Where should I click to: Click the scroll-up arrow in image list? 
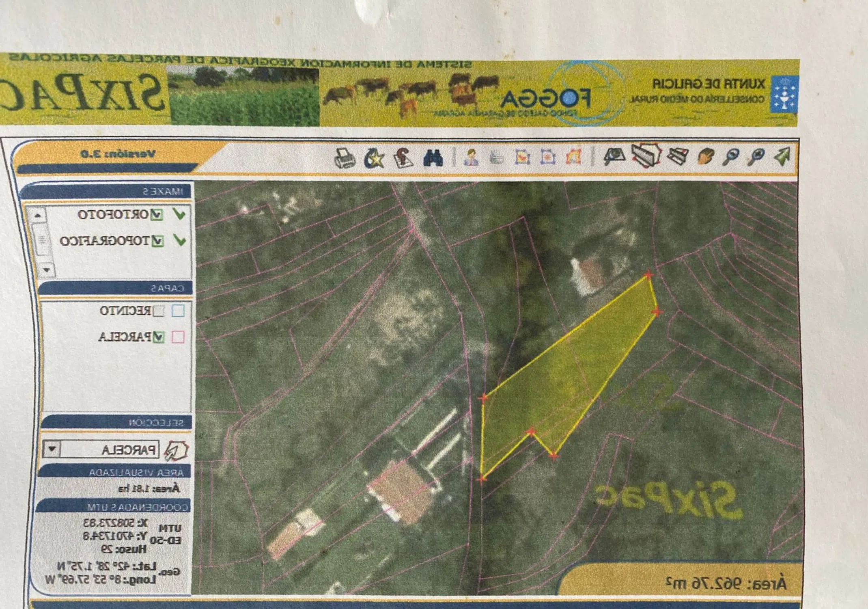click(x=38, y=215)
